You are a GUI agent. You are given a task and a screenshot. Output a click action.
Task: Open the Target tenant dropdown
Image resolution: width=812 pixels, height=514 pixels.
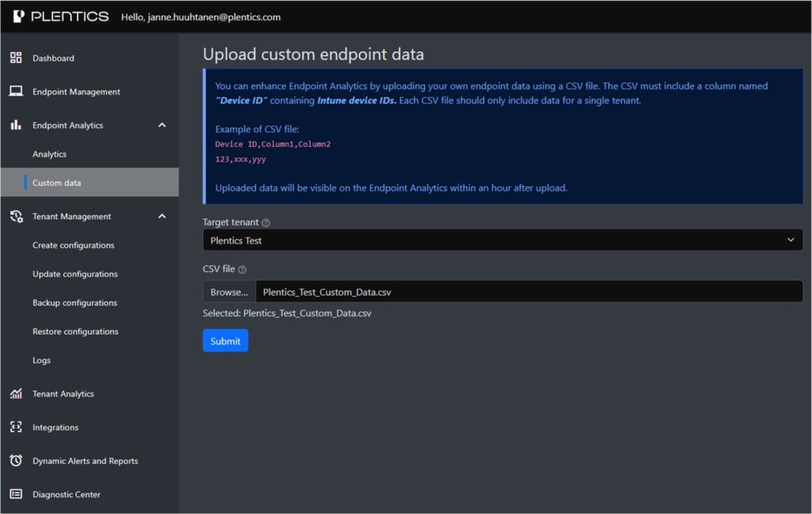[x=502, y=240]
